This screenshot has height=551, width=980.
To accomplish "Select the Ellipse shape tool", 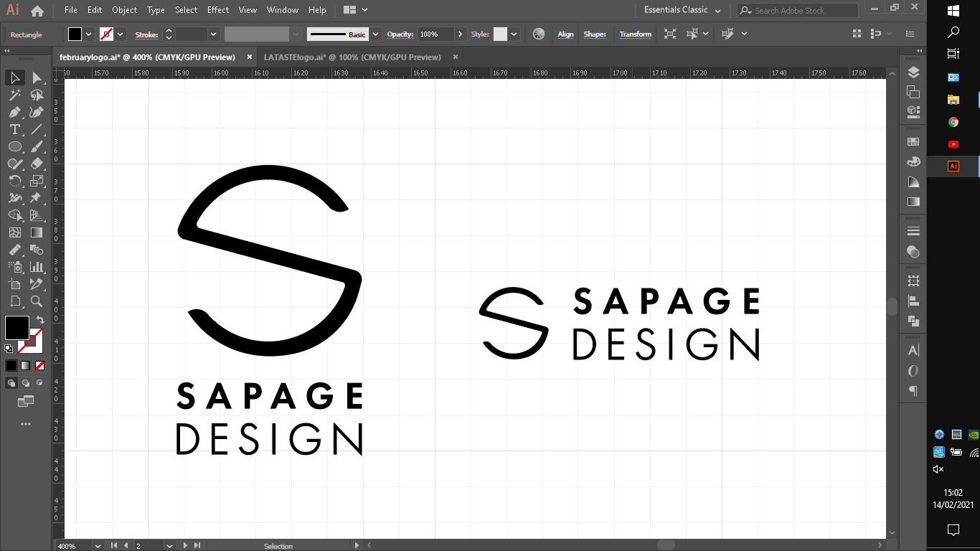I will point(15,146).
